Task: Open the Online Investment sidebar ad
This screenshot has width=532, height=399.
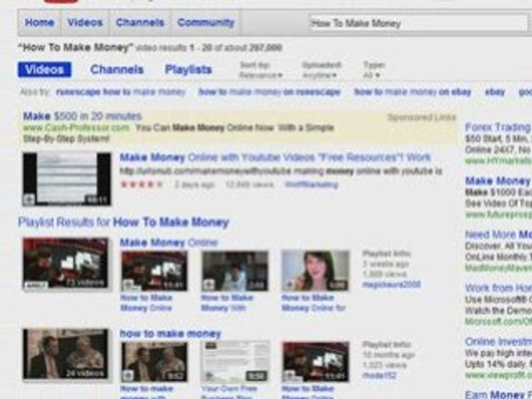Action: pos(498,342)
